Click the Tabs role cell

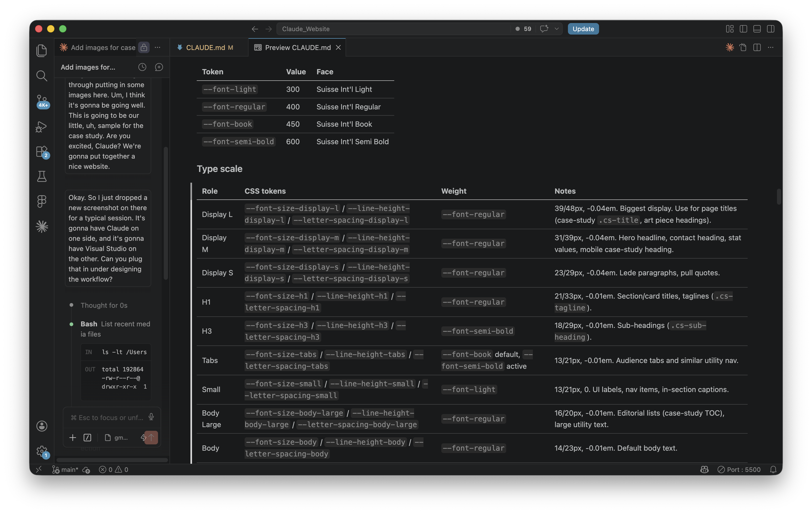pos(210,360)
